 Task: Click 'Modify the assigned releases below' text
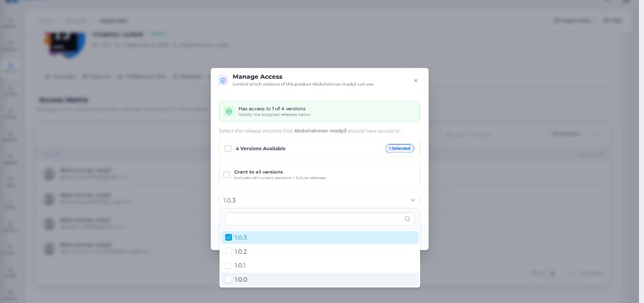click(x=274, y=115)
